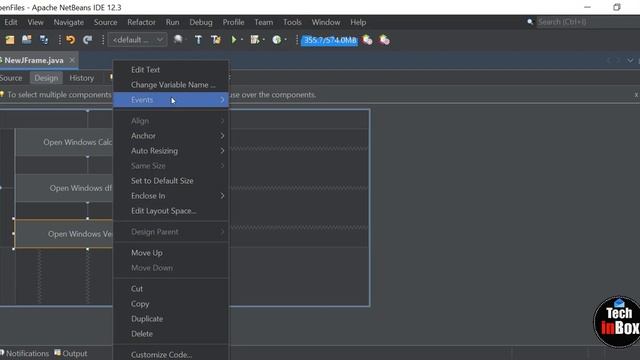Open the Help menu
This screenshot has height=360, width=640.
point(358,22)
